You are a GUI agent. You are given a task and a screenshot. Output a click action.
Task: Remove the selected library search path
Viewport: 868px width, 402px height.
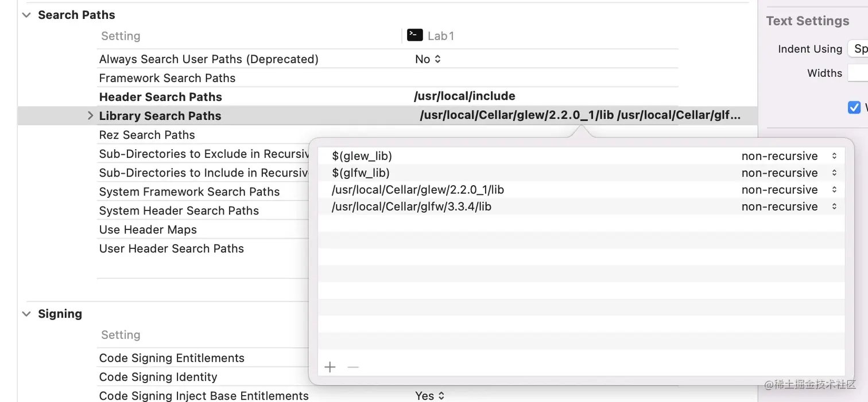[353, 367]
